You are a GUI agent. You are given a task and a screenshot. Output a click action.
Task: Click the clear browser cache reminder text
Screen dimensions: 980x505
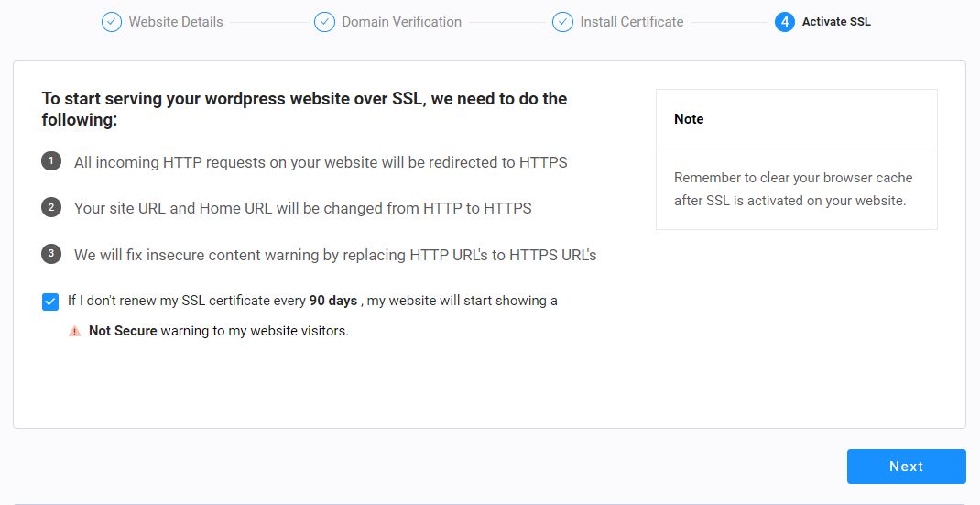(x=793, y=189)
